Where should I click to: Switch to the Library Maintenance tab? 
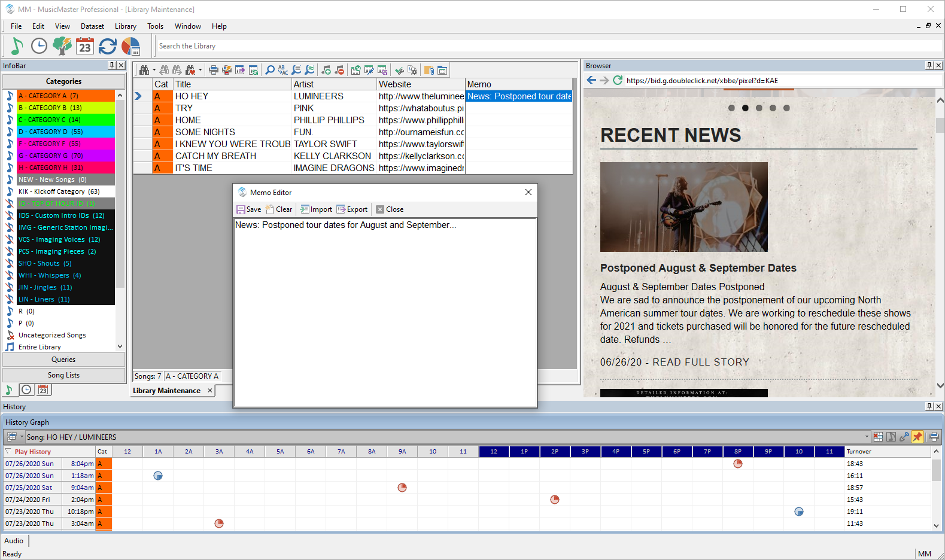[167, 391]
